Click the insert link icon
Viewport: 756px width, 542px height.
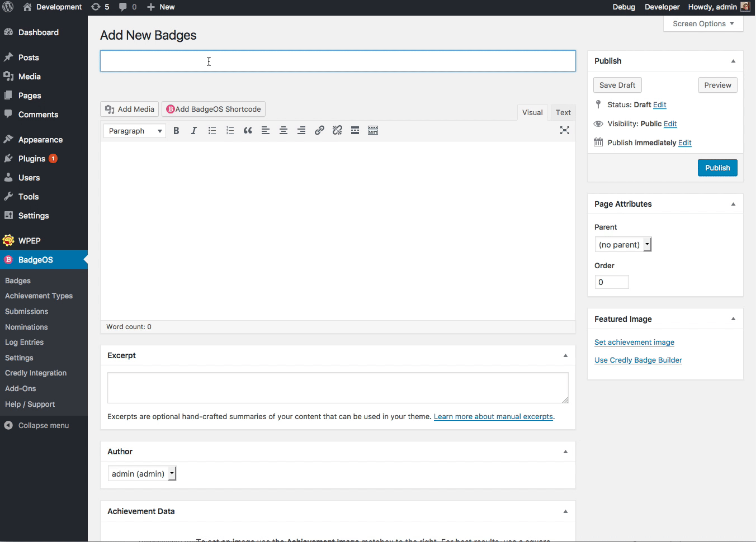[x=319, y=131]
